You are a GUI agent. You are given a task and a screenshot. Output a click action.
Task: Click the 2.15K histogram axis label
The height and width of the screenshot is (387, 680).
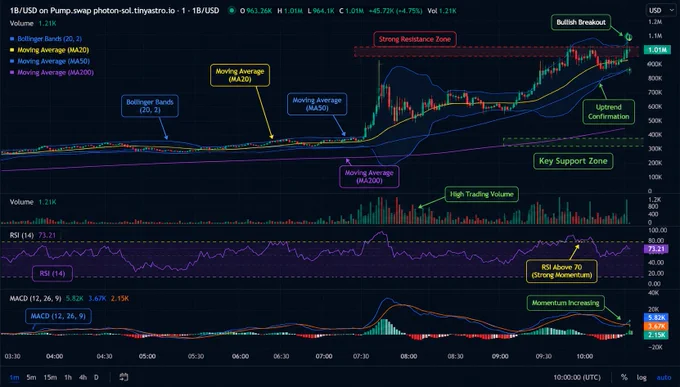[657, 335]
